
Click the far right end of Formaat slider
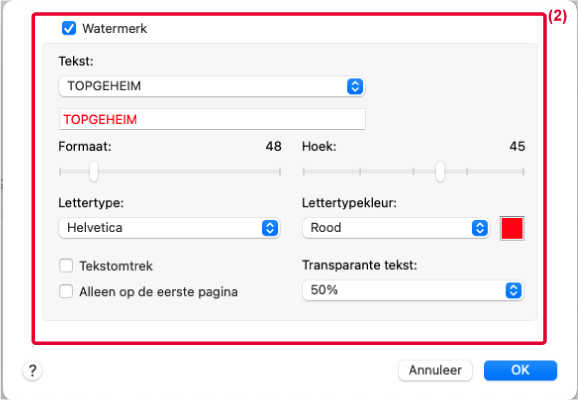(x=280, y=171)
